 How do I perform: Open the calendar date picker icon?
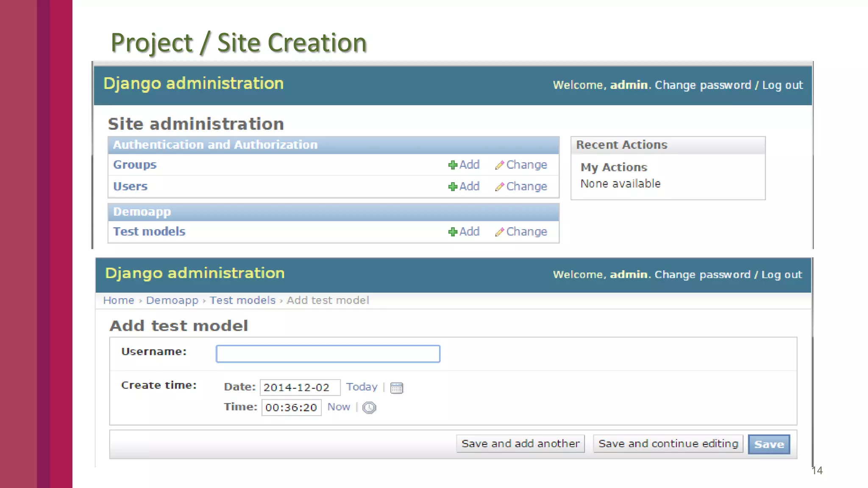397,388
